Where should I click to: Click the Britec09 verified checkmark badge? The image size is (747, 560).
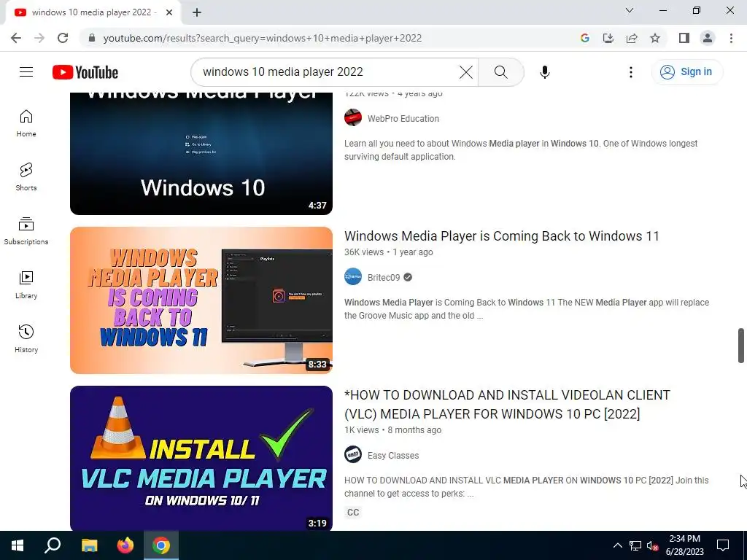tap(408, 277)
